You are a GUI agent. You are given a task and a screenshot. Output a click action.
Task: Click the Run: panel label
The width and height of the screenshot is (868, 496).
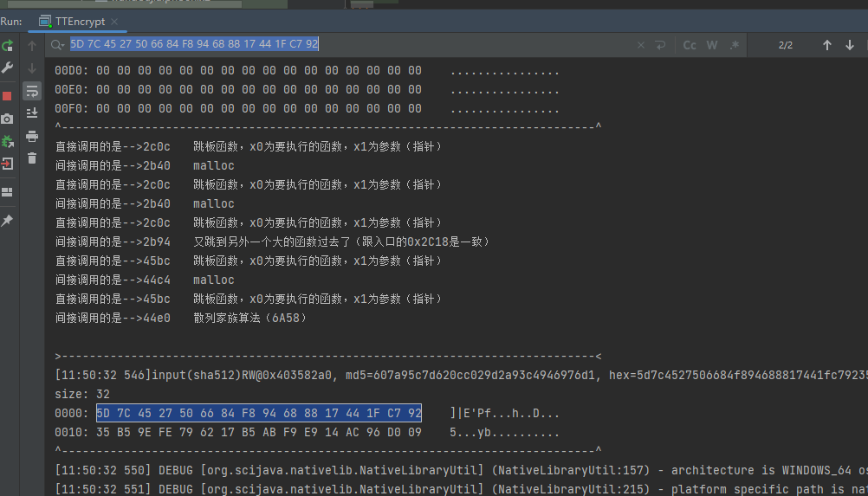click(x=11, y=22)
